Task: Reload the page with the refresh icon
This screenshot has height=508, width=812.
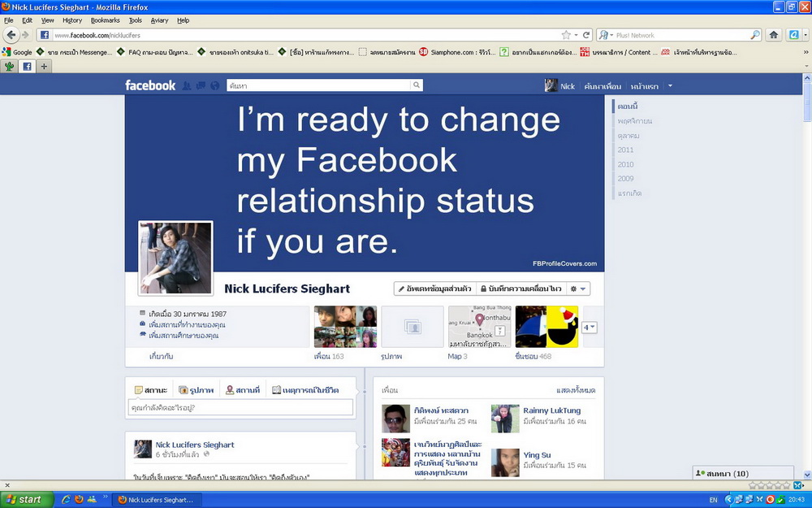Action: coord(586,35)
